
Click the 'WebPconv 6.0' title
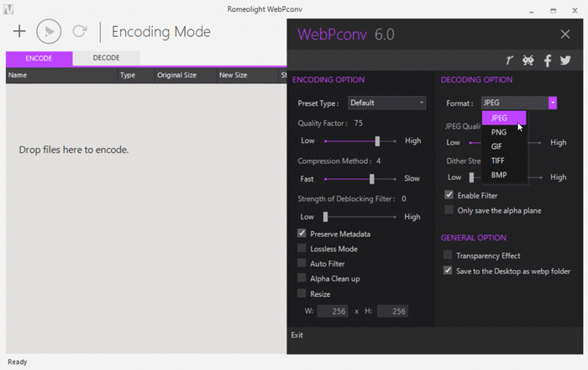pyautogui.click(x=346, y=34)
